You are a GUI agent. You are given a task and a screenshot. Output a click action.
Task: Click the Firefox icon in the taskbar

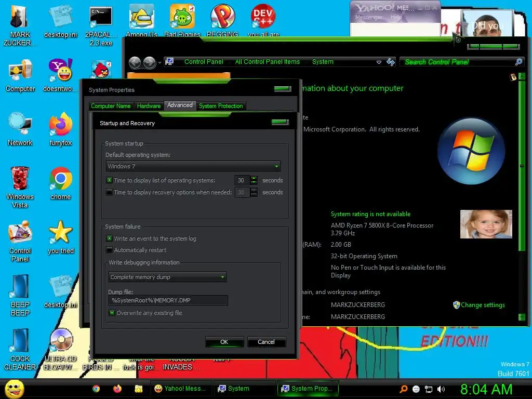coord(117,389)
